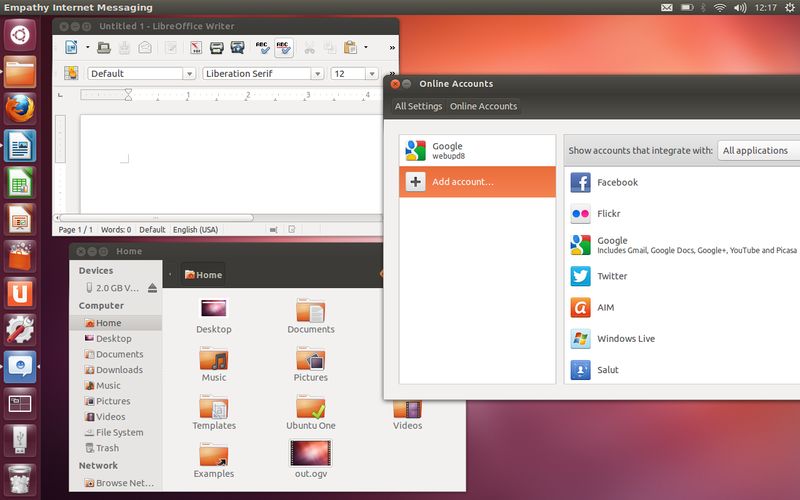Click New Document icon in Writer toolbar
Screen dimensions: 800x500
(71, 47)
